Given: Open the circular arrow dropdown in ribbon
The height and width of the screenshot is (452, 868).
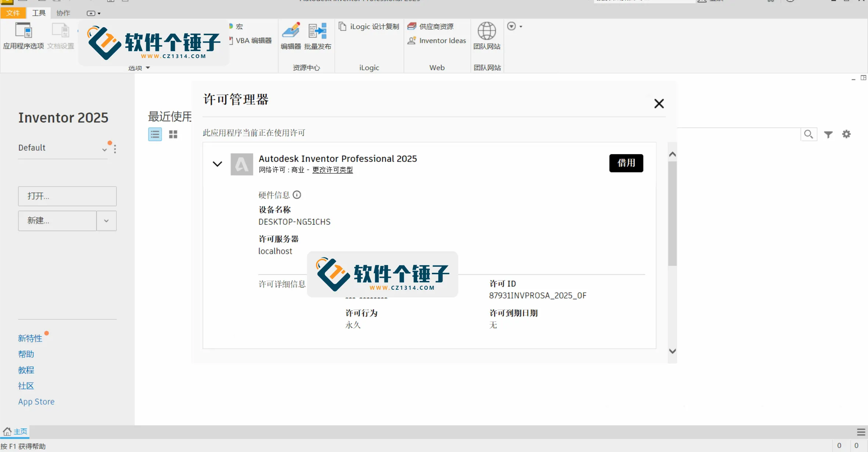Looking at the screenshot, I should (514, 26).
